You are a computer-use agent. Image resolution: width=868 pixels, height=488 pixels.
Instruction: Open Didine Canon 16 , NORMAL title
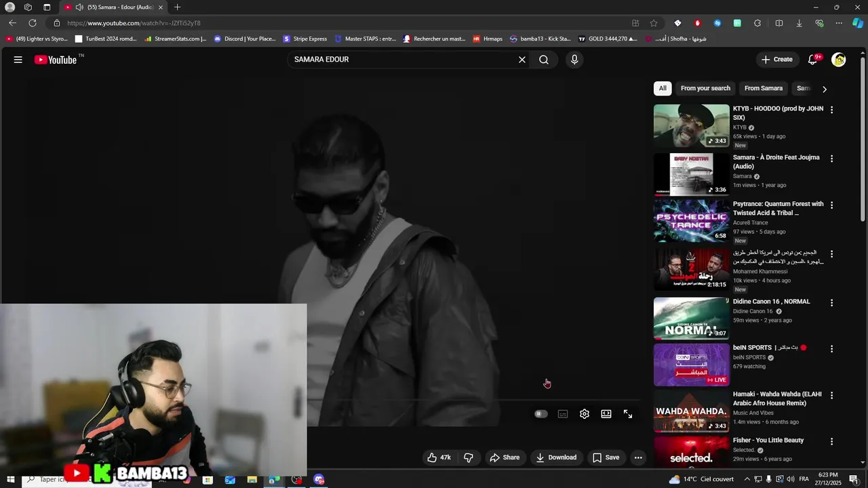tap(772, 302)
